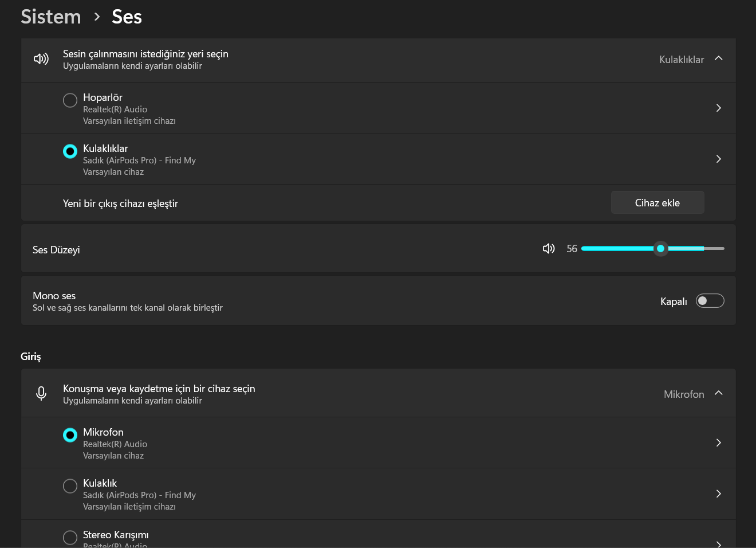The image size is (756, 548).
Task: Click the Ses breadcrumb title
Action: [127, 17]
